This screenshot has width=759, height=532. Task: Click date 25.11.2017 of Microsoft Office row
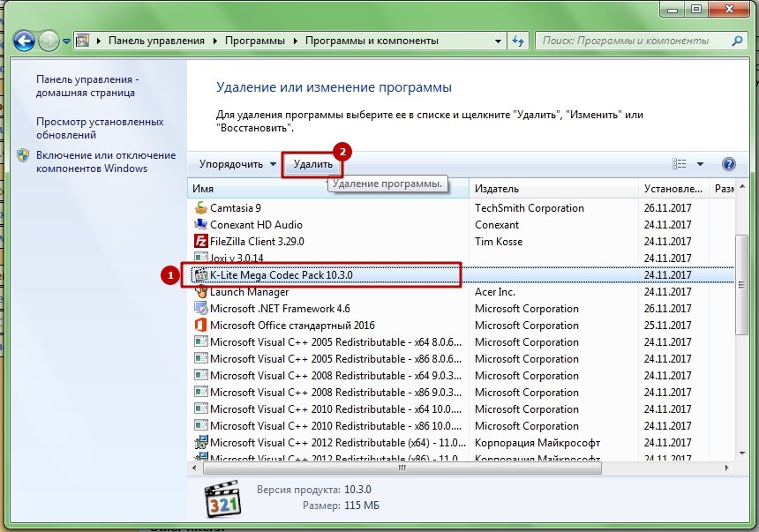[667, 325]
